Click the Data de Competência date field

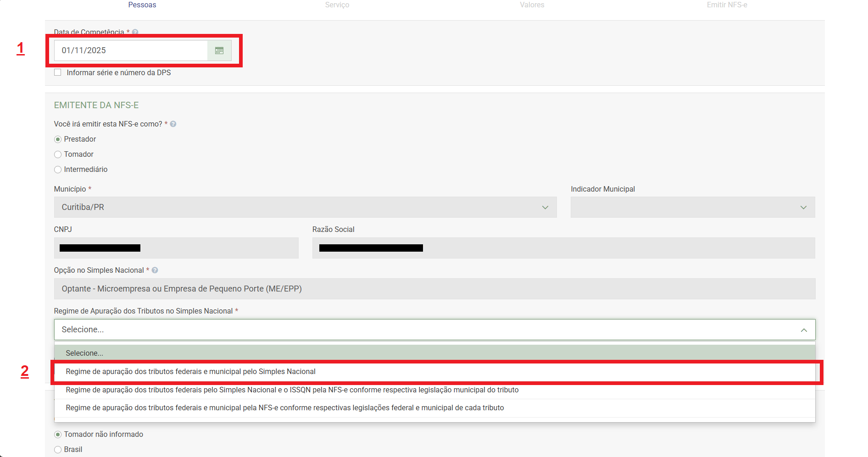pyautogui.click(x=131, y=50)
